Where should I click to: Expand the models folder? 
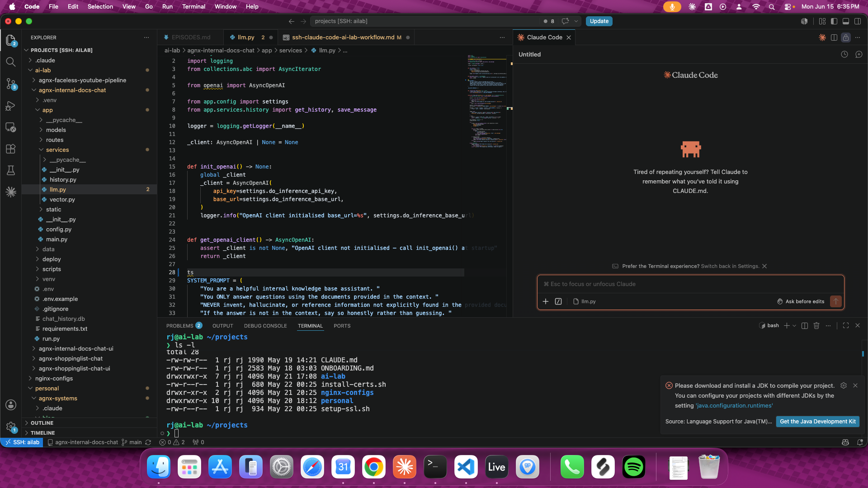(56, 130)
